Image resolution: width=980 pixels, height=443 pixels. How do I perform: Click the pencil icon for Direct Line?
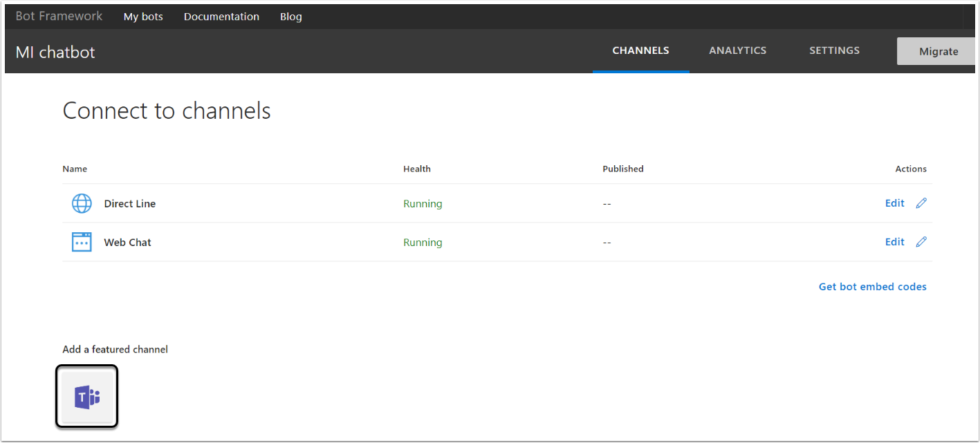(921, 203)
